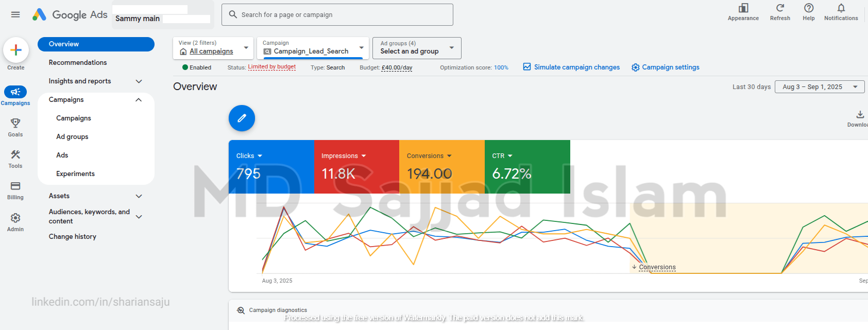Expand Audiences, keywords, and content chevron
The image size is (868, 330).
(139, 217)
